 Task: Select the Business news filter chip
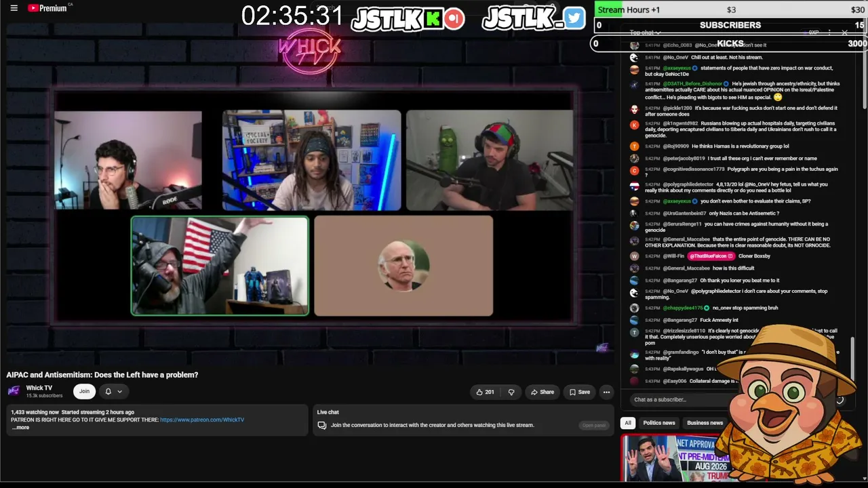pyautogui.click(x=705, y=423)
